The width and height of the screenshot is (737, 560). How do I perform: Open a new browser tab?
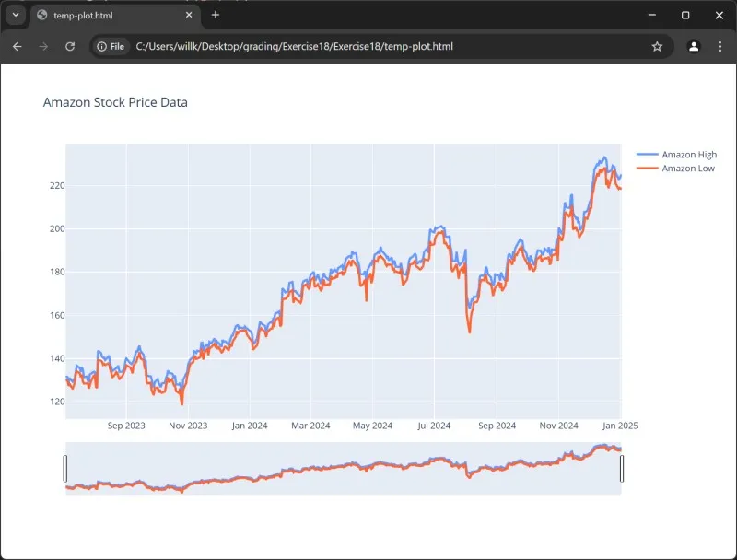click(x=216, y=15)
